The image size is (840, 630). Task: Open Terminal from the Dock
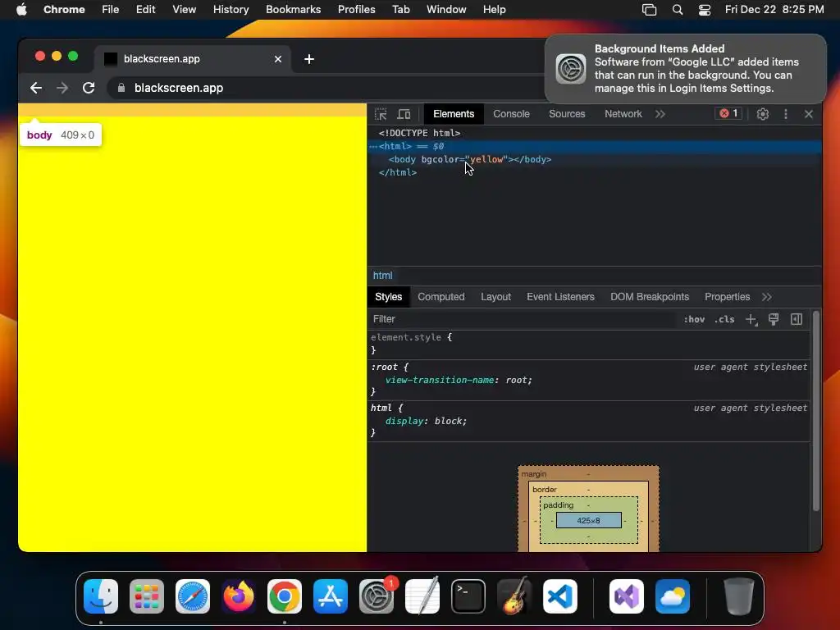(x=468, y=596)
